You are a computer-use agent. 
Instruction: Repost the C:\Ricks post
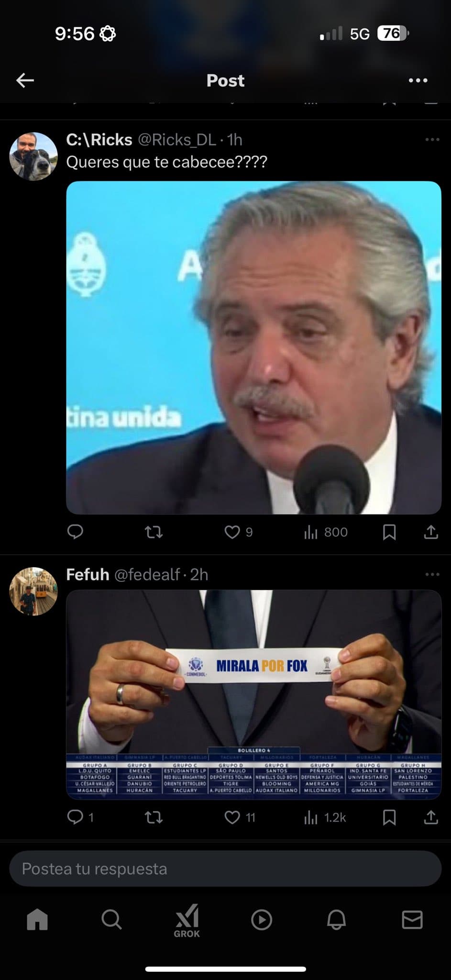tap(154, 532)
